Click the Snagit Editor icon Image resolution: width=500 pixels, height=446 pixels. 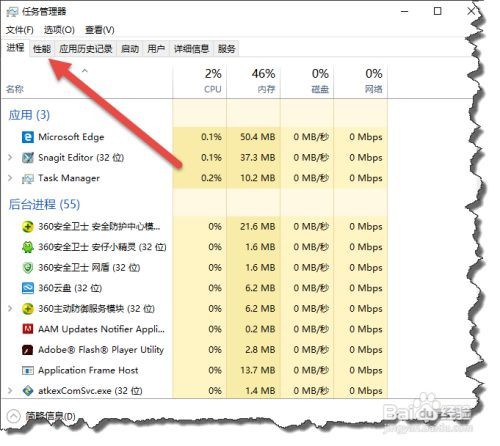click(x=28, y=158)
